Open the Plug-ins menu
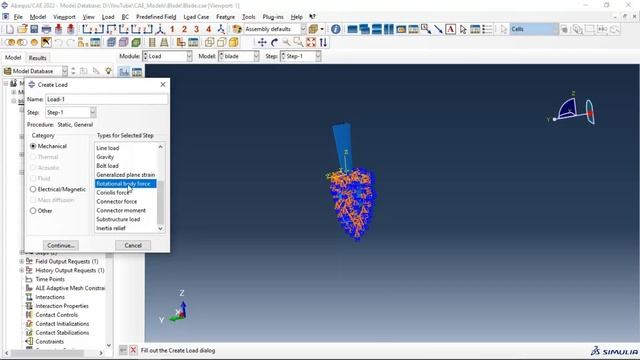Screen dimensions: 640x360 (x=273, y=17)
